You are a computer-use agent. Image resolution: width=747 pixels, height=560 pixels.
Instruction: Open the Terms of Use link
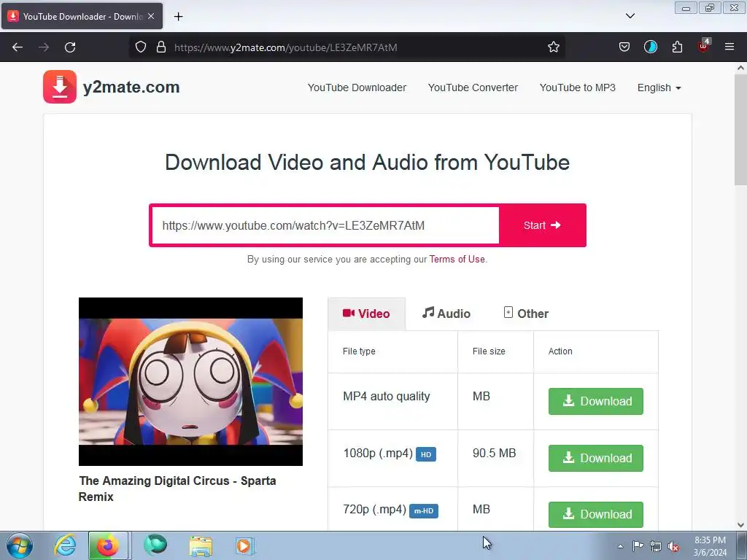[x=457, y=259]
